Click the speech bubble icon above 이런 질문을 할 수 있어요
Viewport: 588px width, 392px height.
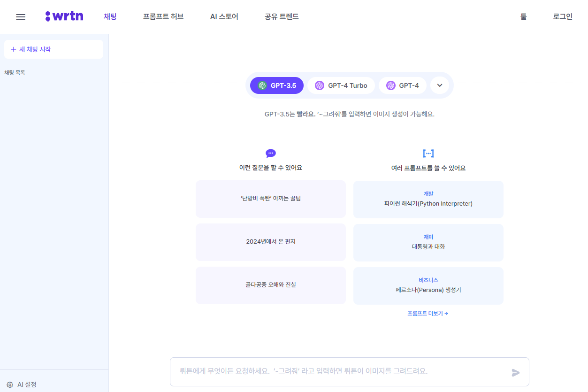[270, 153]
